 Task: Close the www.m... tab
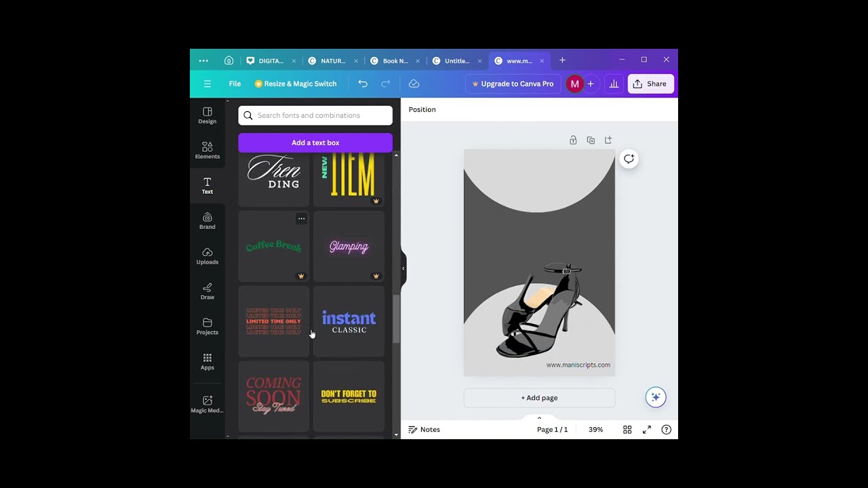tap(542, 61)
